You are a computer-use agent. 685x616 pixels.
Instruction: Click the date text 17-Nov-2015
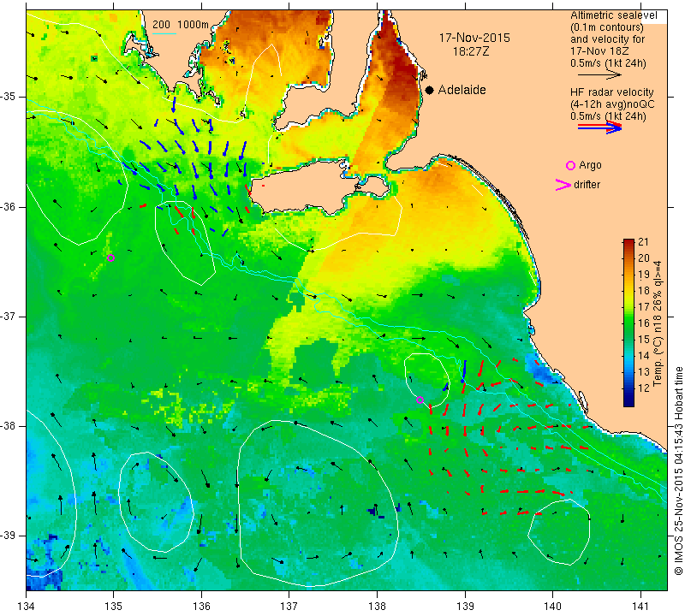(474, 38)
